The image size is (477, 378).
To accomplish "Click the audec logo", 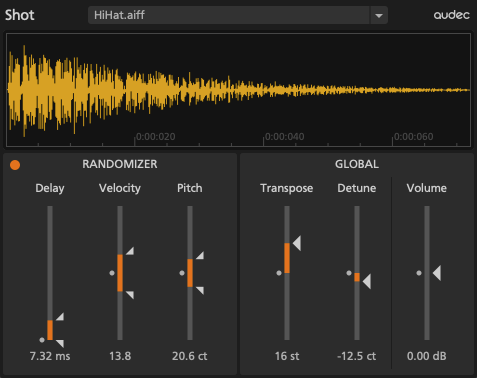I will pyautogui.click(x=452, y=15).
